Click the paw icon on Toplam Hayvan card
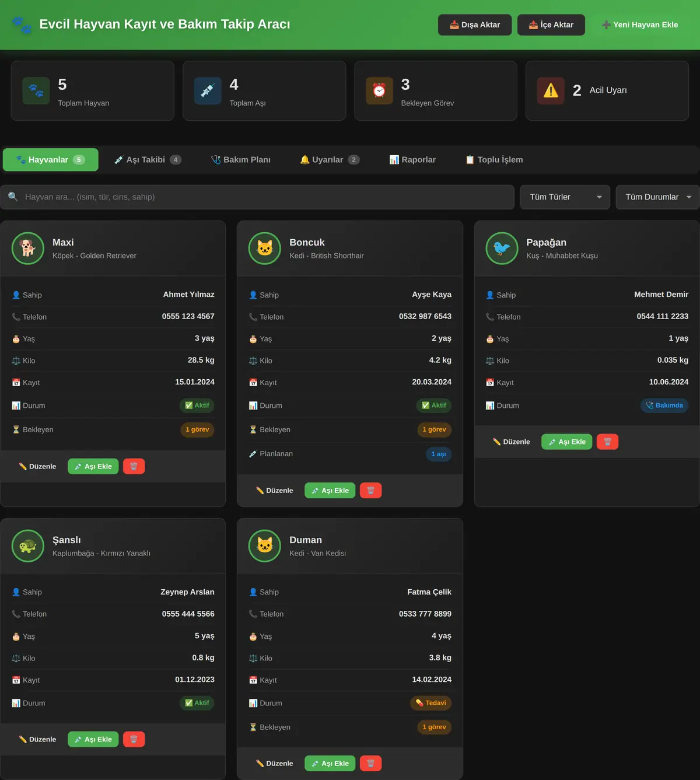Image resolution: width=700 pixels, height=780 pixels. 36,91
